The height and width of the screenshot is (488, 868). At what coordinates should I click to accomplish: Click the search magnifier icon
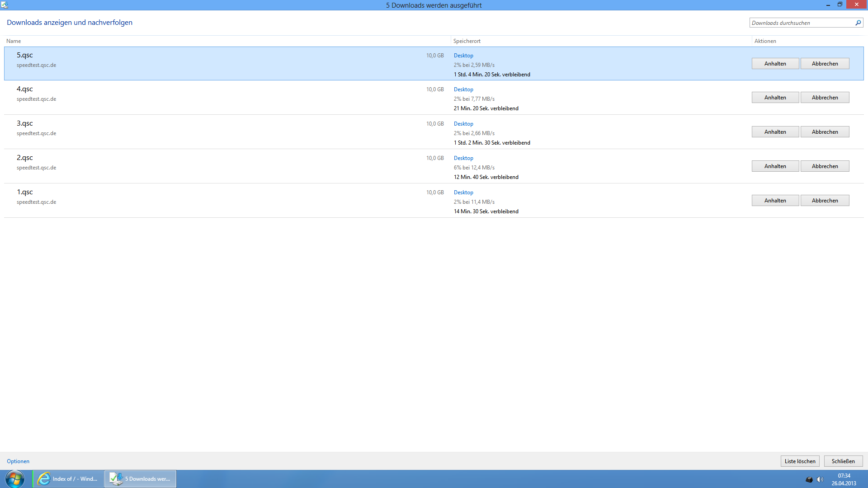pyautogui.click(x=858, y=23)
